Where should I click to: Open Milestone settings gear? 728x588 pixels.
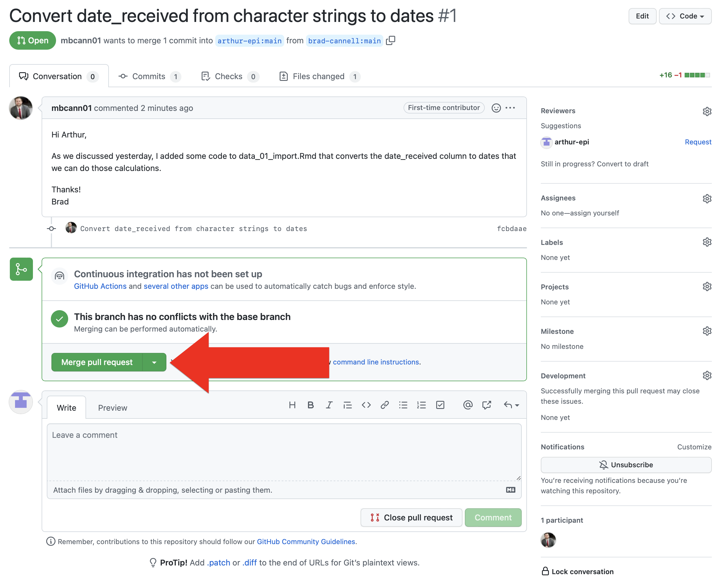pos(707,331)
